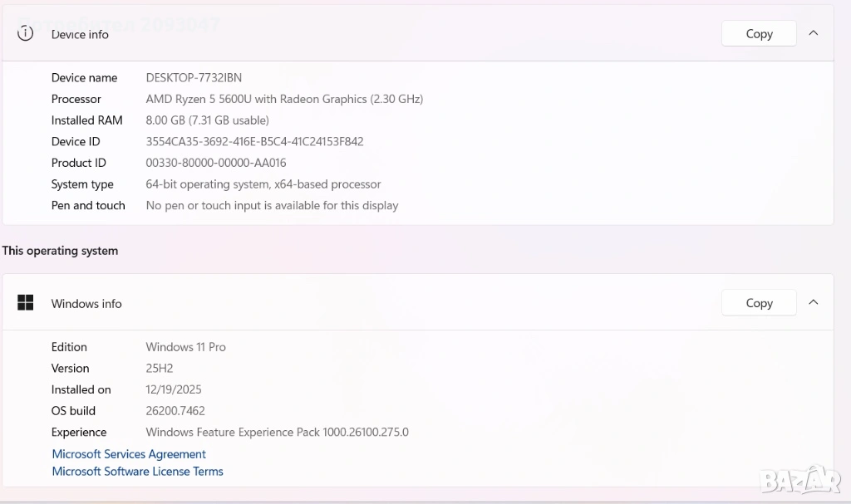
Task: Copy the Windows info details
Action: 759,303
